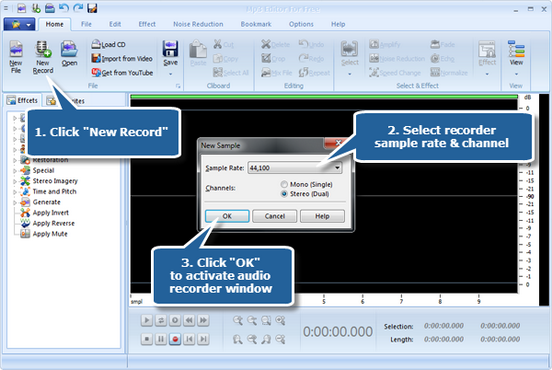Screen dimensions: 552x370
Task: Open the Select dropdown arrow
Action: pos(350,74)
